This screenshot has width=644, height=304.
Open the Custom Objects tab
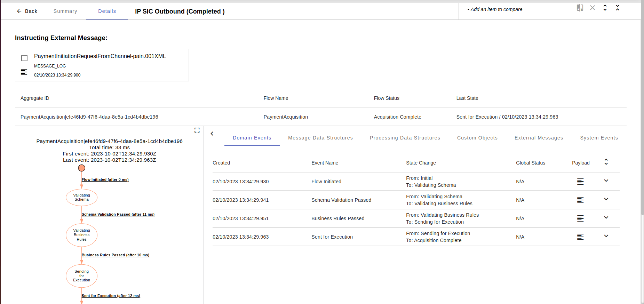477,138
